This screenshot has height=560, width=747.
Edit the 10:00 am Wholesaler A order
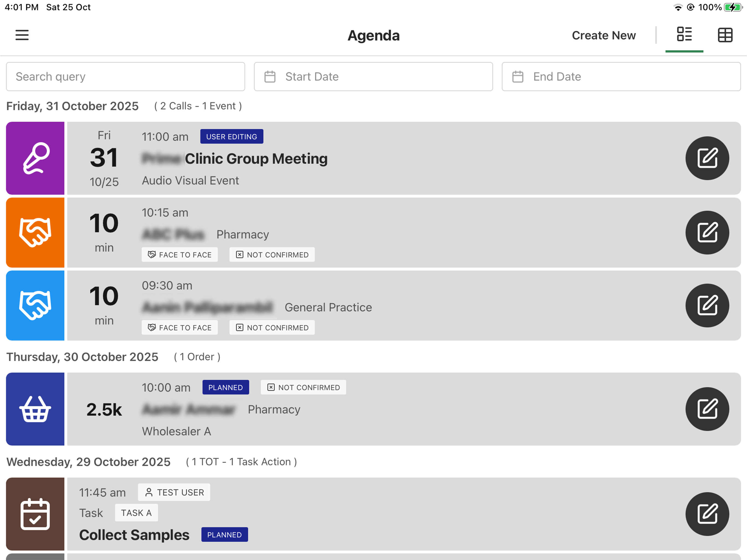(707, 409)
